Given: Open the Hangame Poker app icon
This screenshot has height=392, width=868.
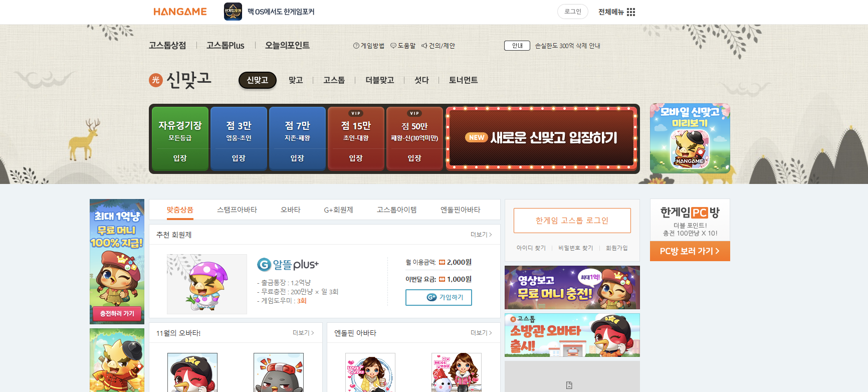Looking at the screenshot, I should click(x=233, y=12).
